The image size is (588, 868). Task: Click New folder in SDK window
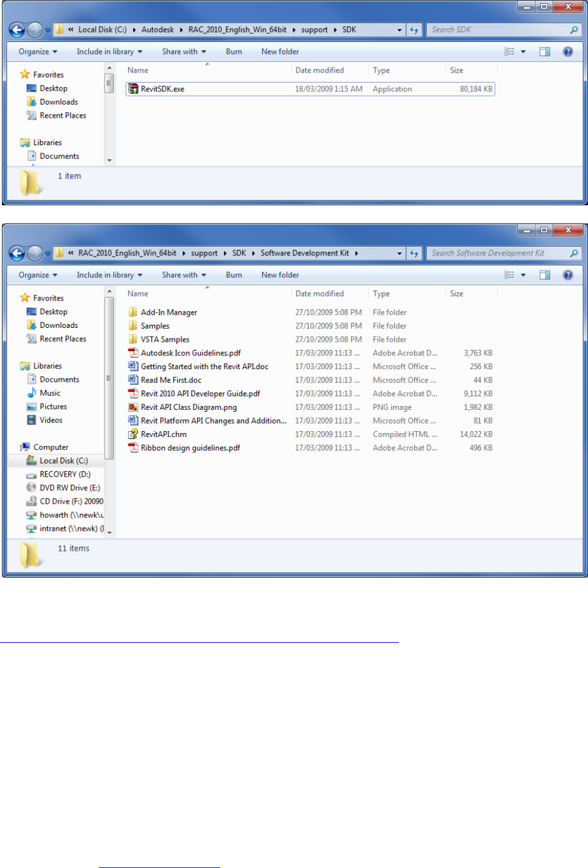click(x=280, y=52)
